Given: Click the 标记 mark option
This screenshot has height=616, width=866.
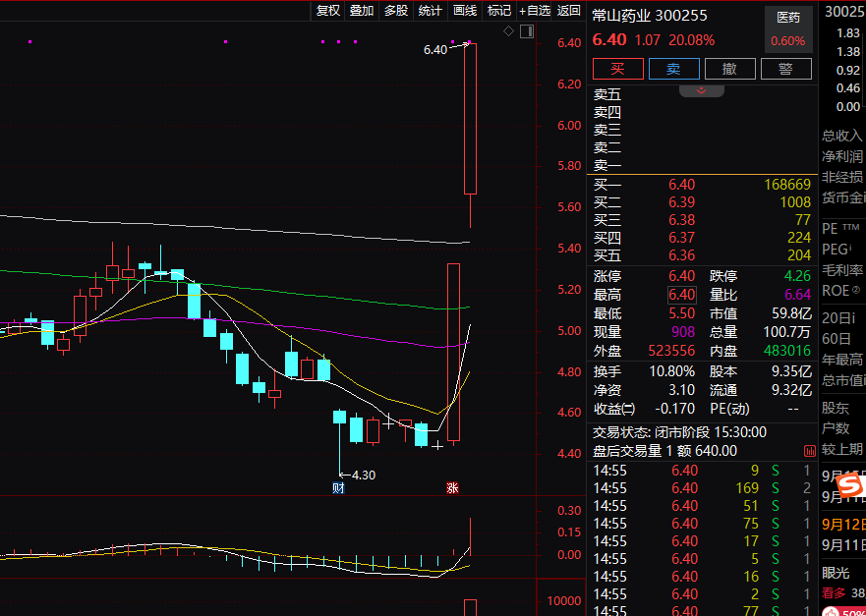Looking at the screenshot, I should 499,11.
